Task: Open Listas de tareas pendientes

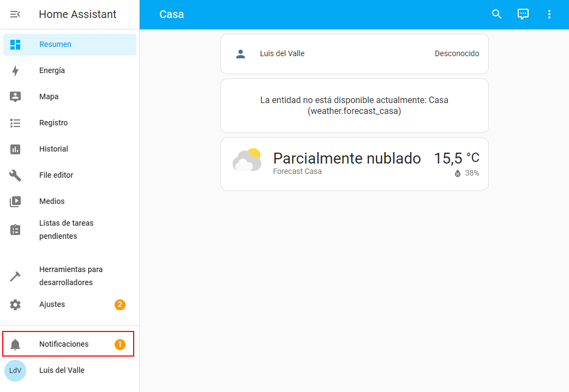Action: [70, 230]
